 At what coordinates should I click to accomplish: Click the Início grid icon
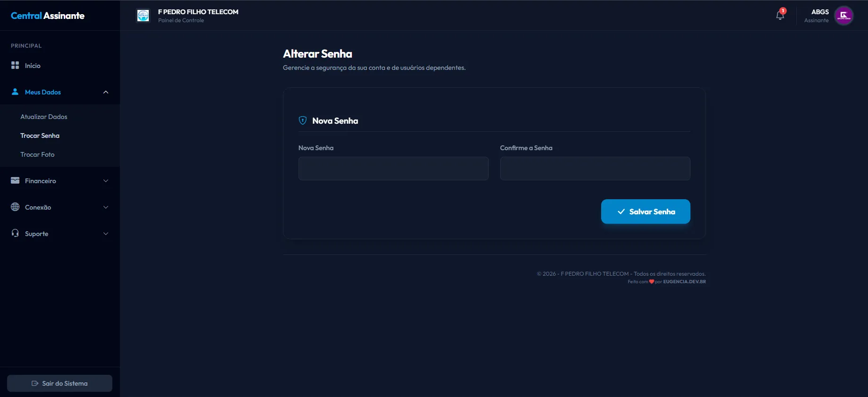click(x=15, y=66)
